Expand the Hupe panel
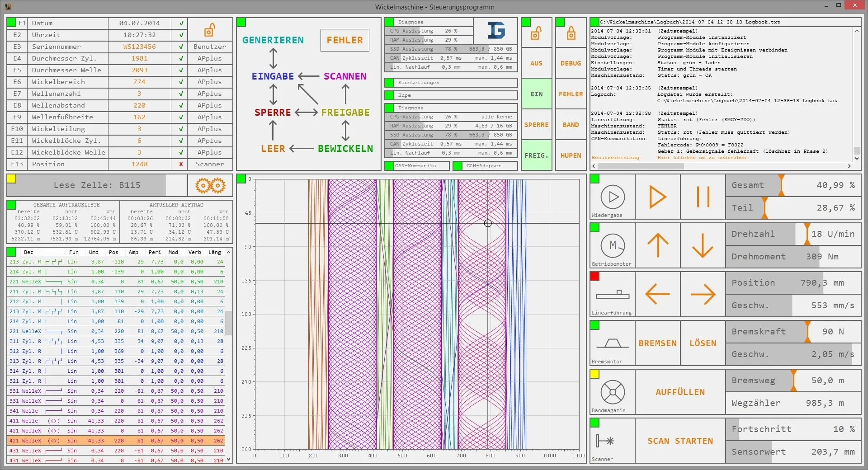 450,95
